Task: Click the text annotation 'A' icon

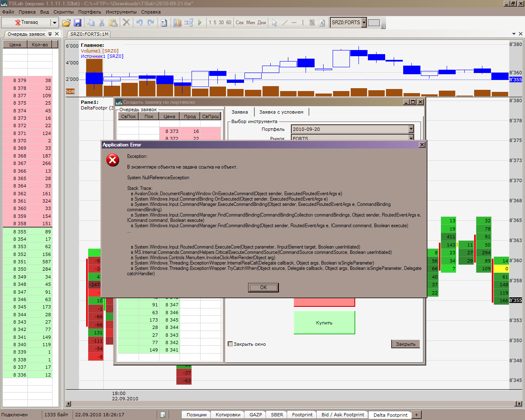Action: tap(322, 23)
